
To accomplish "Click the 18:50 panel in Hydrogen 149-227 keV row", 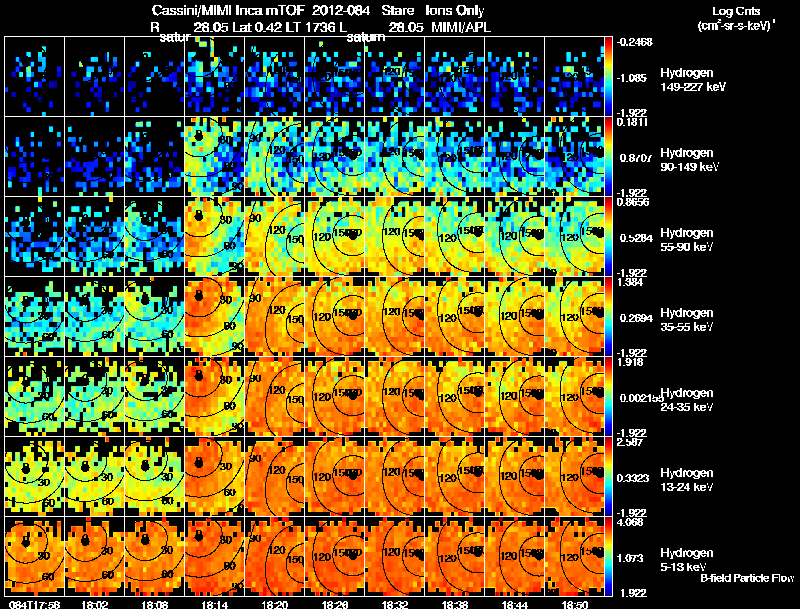I will coord(574,76).
